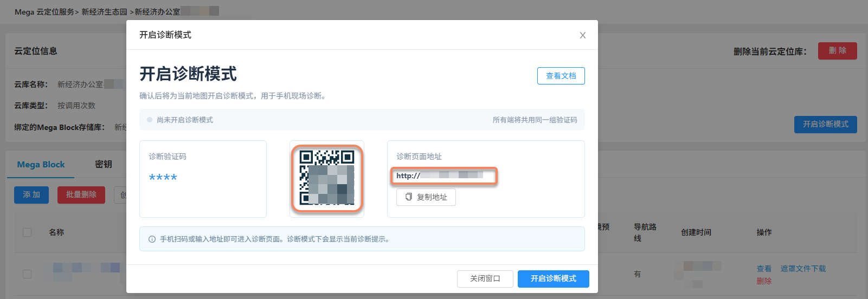The height and width of the screenshot is (299, 868).
Task: Click 创建时间 column header
Action: (x=696, y=232)
